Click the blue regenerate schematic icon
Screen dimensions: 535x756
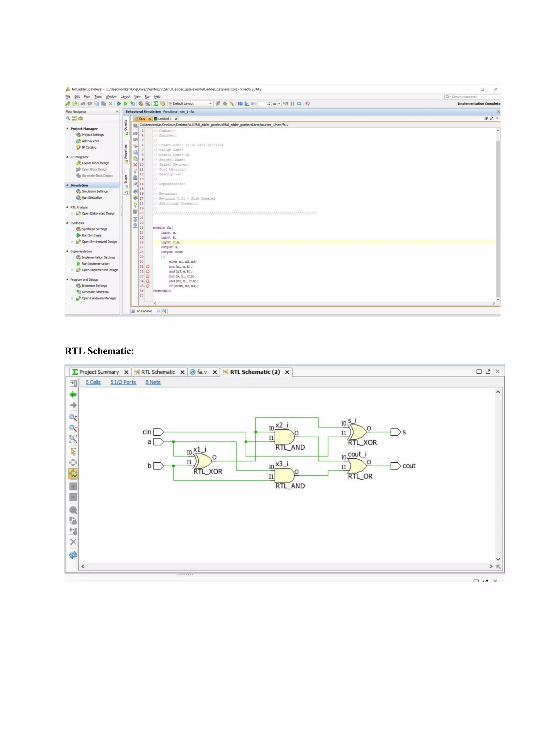coord(73,555)
